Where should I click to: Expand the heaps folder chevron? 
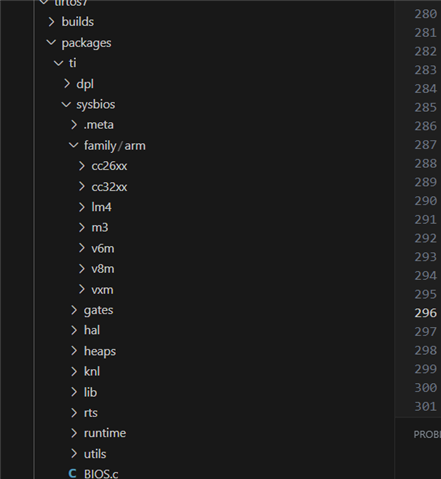[74, 351]
